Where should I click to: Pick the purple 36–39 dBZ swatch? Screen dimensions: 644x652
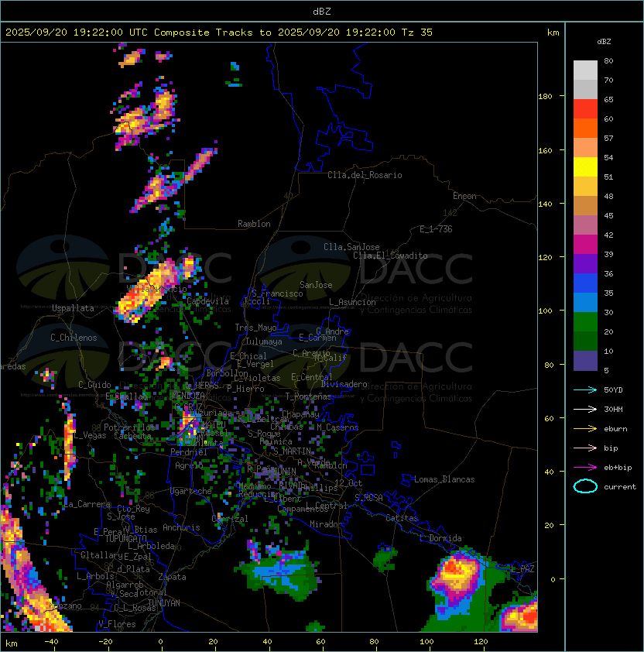click(x=585, y=264)
